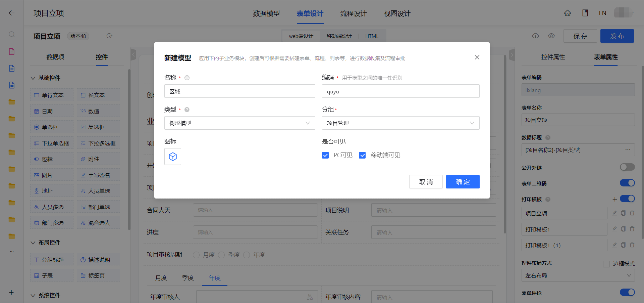Toggle the 打印模板 switch
Image resolution: width=644 pixels, height=303 pixels.
[x=627, y=199]
